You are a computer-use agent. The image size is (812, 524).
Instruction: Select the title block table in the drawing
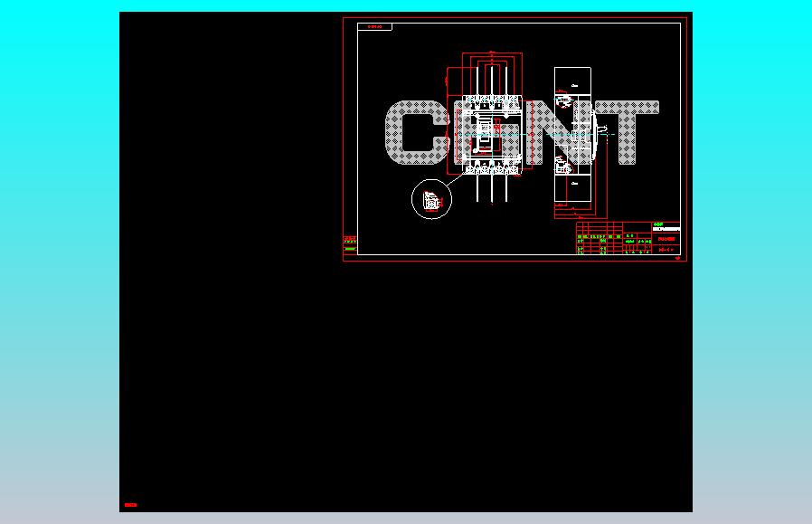(628, 238)
